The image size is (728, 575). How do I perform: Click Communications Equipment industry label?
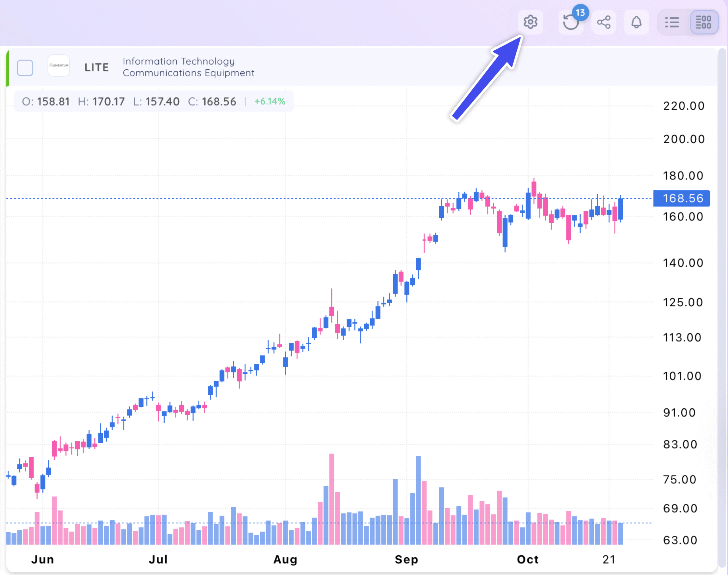click(x=189, y=73)
